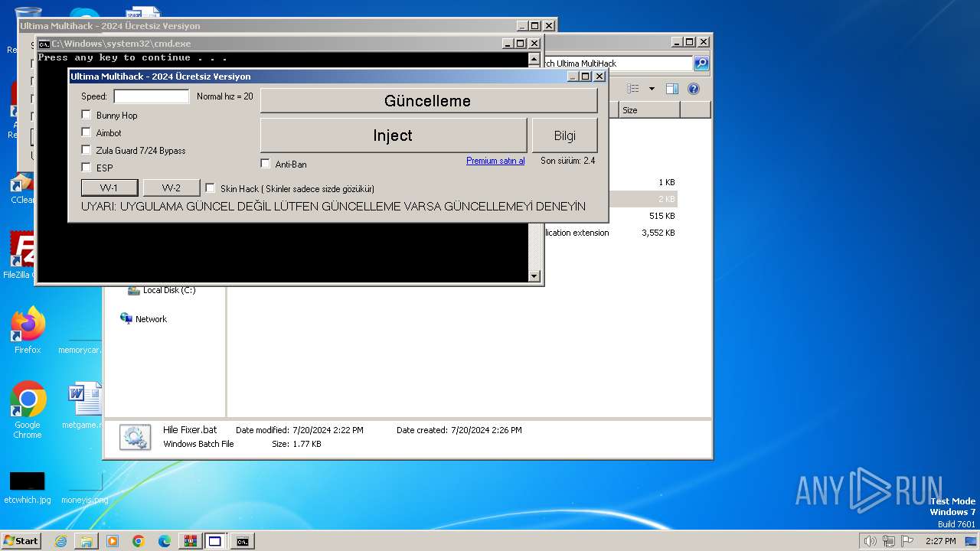
Task: Enable the Aimbot checkbox
Action: (x=87, y=132)
